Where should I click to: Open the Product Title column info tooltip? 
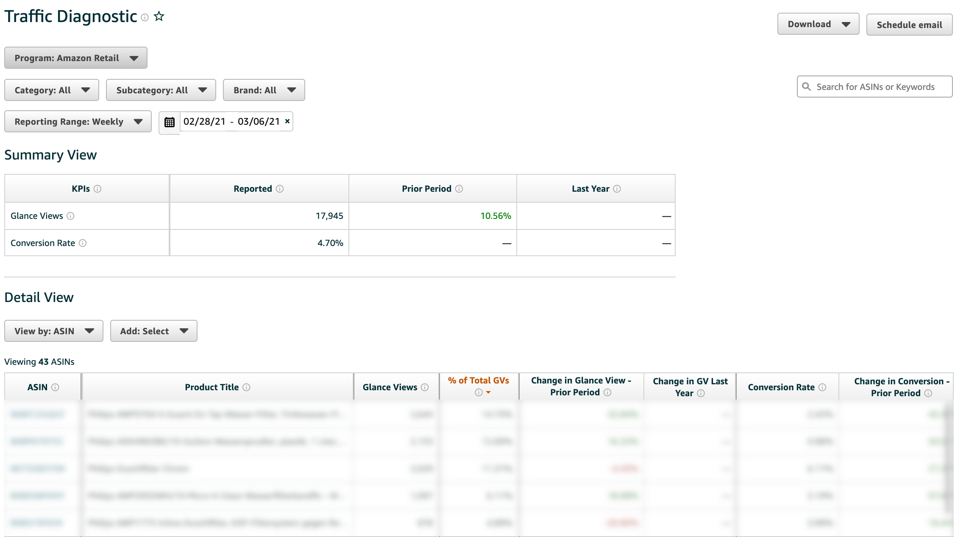(x=247, y=387)
